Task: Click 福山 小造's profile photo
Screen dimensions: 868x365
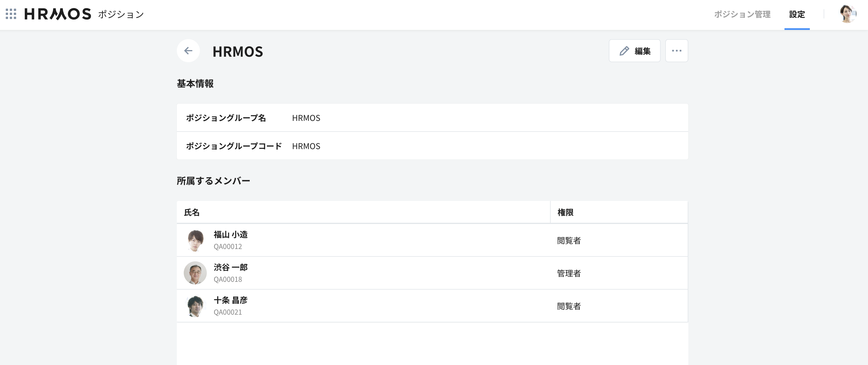Action: point(195,240)
